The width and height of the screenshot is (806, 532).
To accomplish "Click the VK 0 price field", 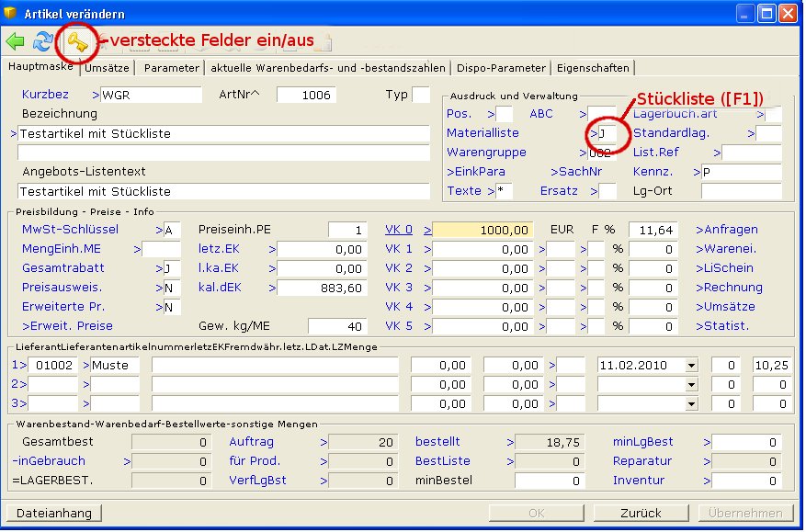I will (x=483, y=230).
